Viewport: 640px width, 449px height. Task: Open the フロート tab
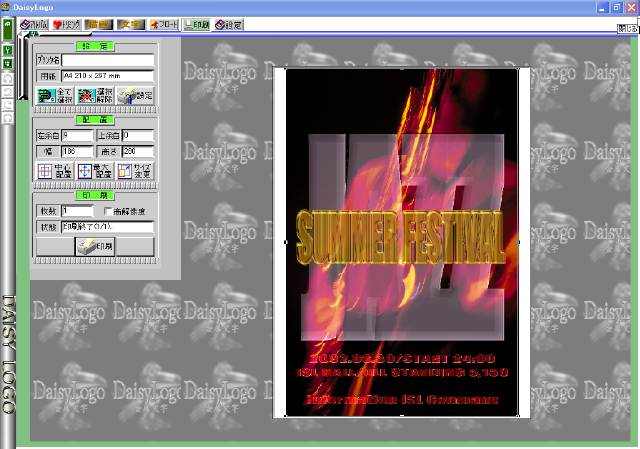(163, 25)
